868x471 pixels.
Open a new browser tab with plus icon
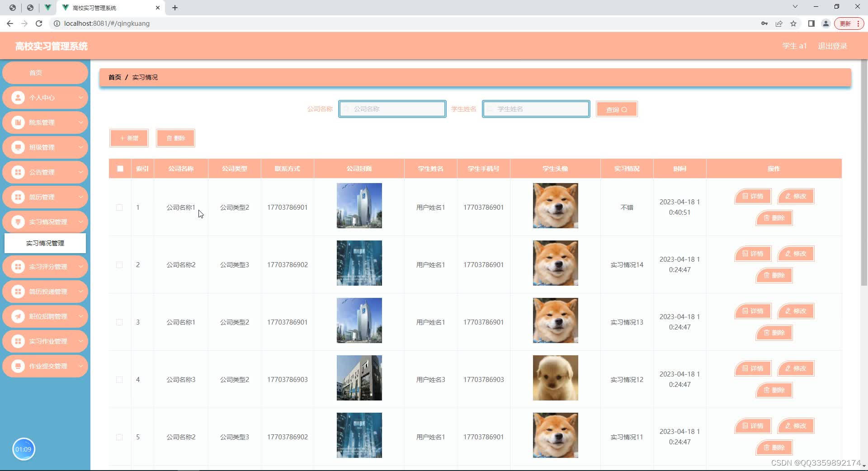pyautogui.click(x=175, y=8)
